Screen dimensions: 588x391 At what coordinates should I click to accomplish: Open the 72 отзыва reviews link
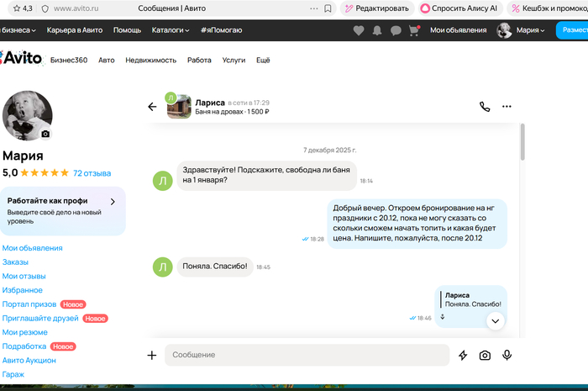pos(92,173)
